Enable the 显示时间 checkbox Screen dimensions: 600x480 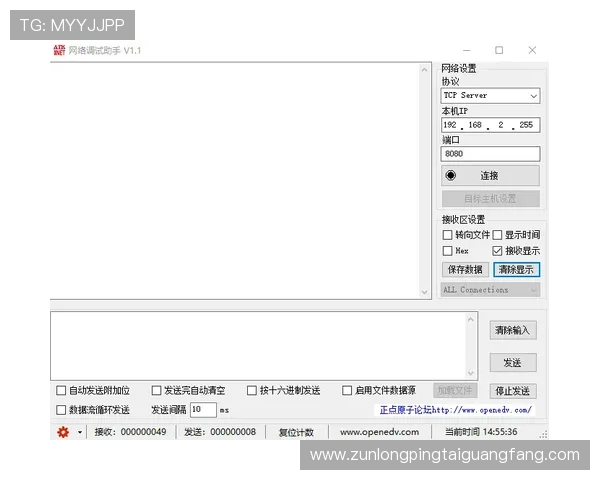[x=497, y=234]
